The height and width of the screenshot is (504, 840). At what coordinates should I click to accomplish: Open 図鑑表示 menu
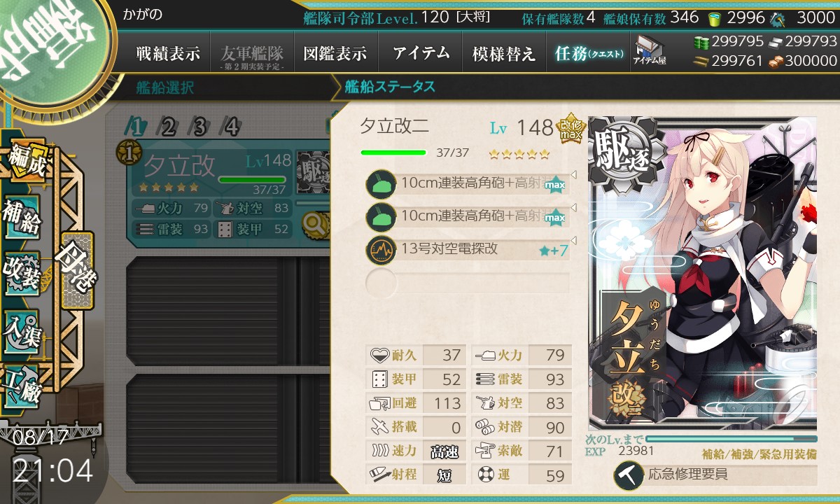coord(335,53)
